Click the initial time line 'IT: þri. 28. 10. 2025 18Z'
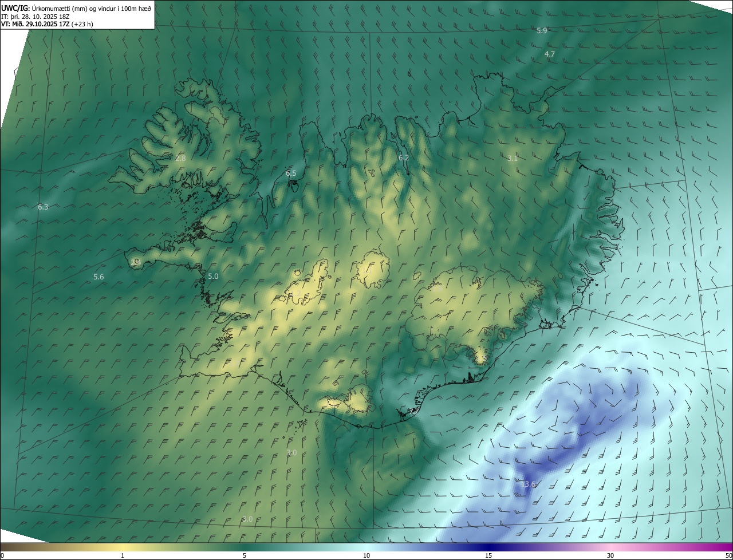Viewport: 733px width, 560px height. 37,16
